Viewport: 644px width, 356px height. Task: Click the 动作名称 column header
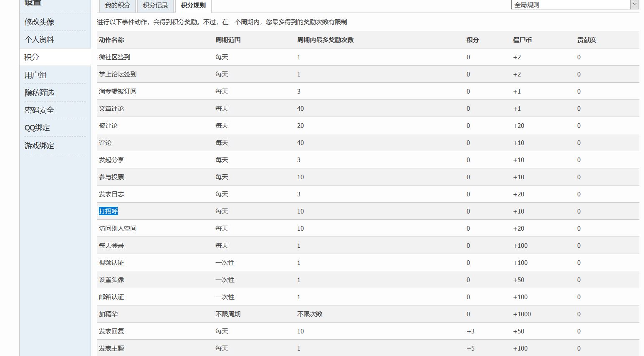click(111, 40)
